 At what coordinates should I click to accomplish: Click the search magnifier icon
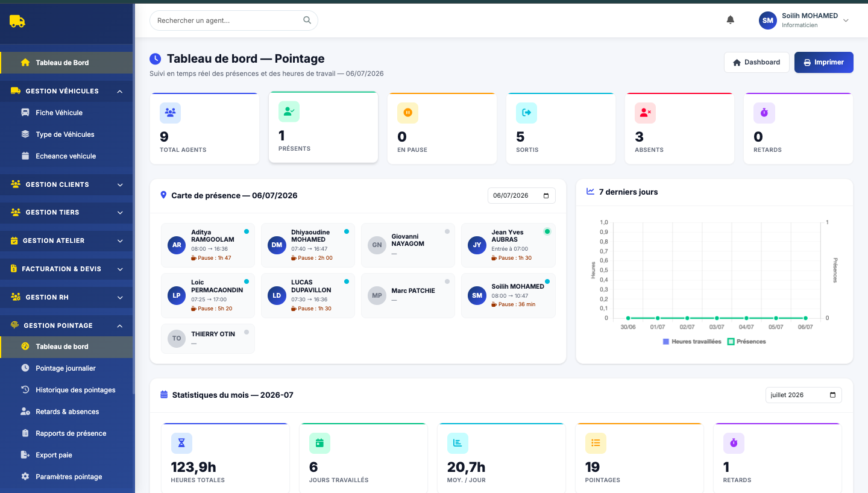(307, 20)
